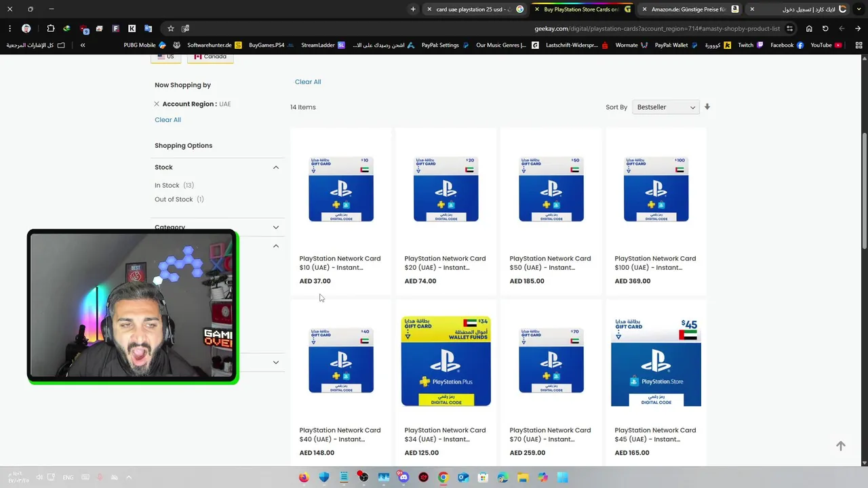Screen dimensions: 868x488
Task: Click the Clear All link above the items count
Action: click(x=308, y=82)
